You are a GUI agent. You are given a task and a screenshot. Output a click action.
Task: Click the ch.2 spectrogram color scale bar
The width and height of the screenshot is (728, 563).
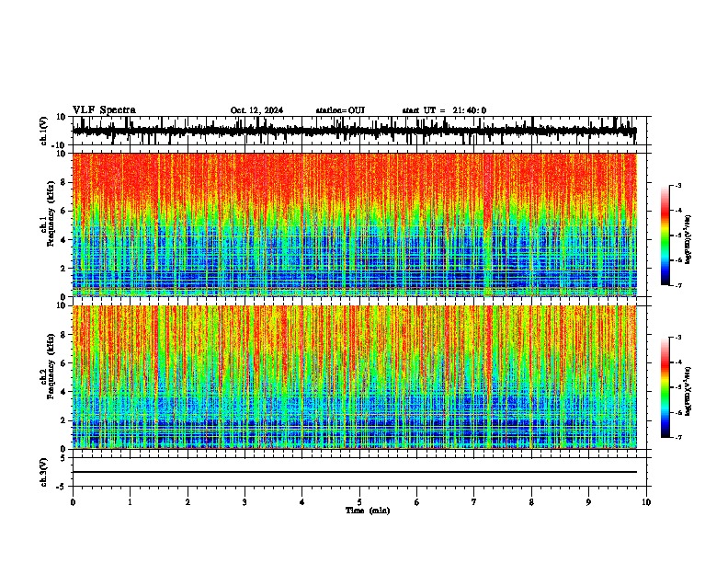point(665,387)
